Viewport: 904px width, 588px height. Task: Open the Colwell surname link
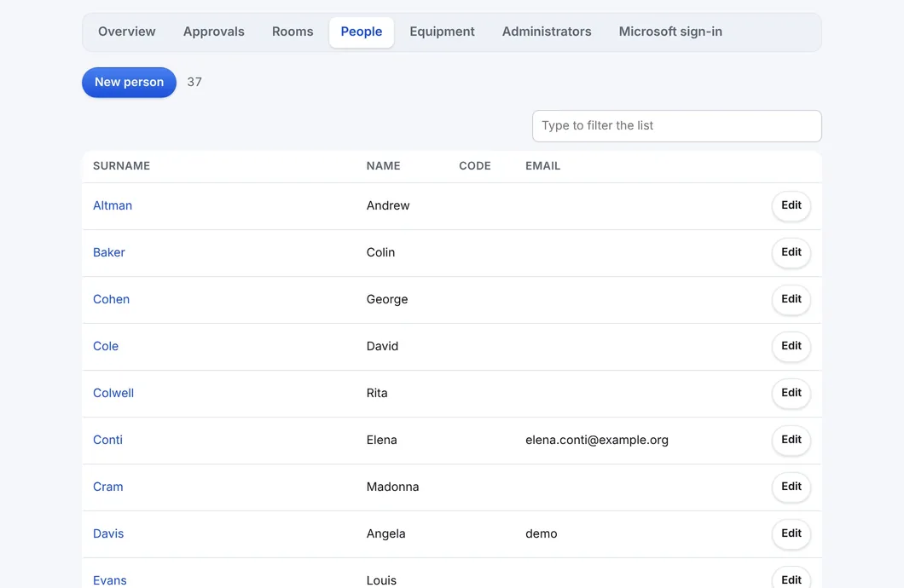click(113, 393)
